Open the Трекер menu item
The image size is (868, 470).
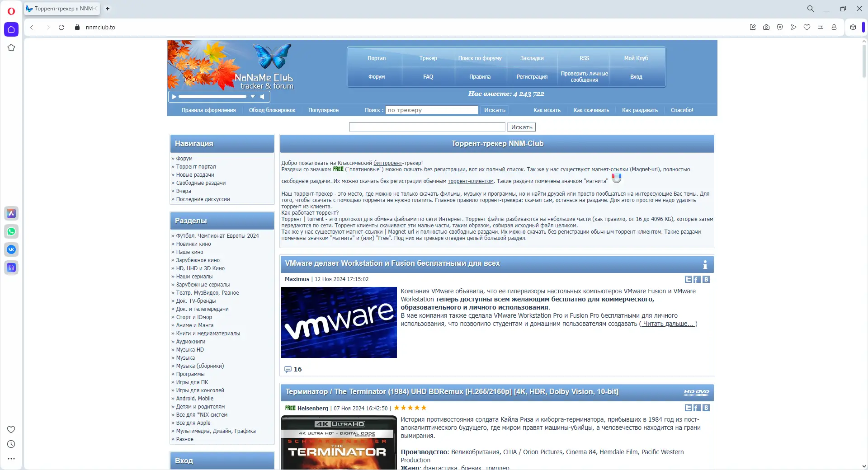[x=428, y=58]
